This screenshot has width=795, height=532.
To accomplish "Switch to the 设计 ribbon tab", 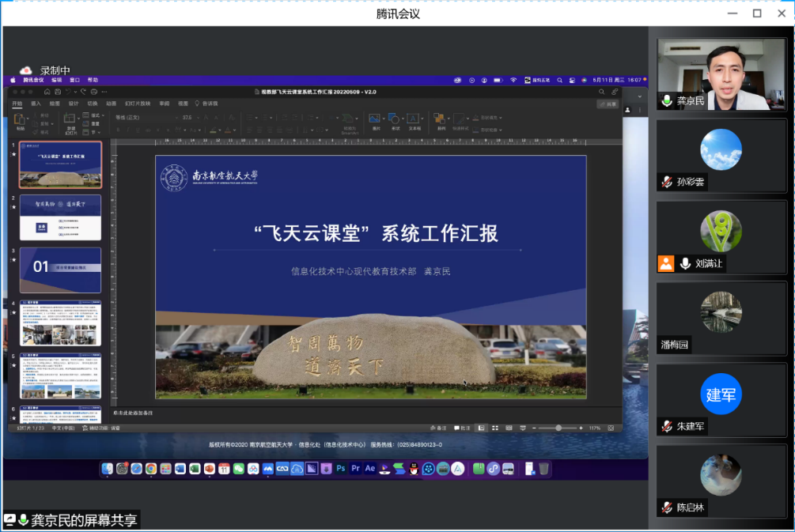I will coord(74,104).
